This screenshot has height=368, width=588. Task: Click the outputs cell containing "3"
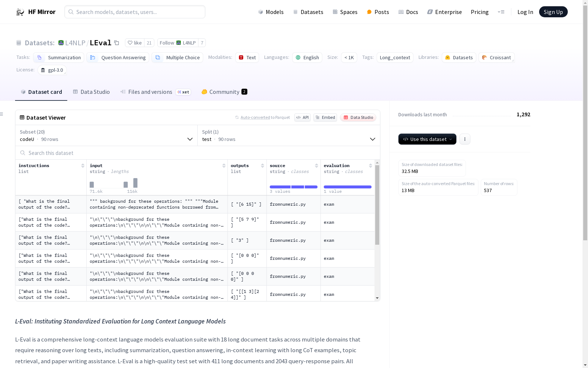tap(247, 240)
